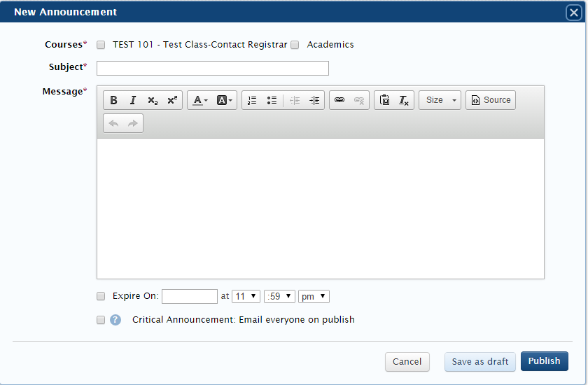Enable the Expire On checkbox

pos(101,296)
